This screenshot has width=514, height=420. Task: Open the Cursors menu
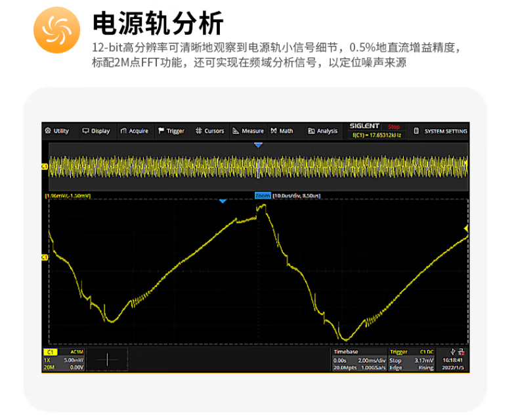[x=210, y=131]
